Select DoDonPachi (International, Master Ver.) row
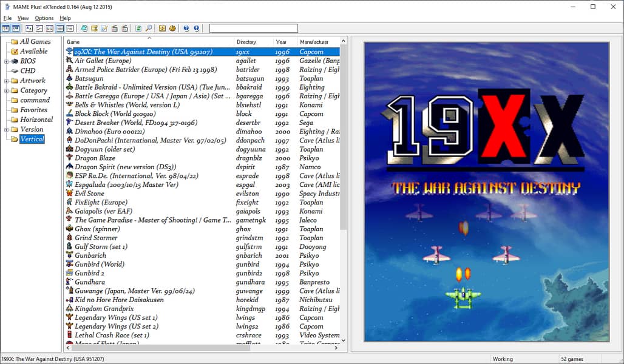The height and width of the screenshot is (364, 624). tap(151, 140)
